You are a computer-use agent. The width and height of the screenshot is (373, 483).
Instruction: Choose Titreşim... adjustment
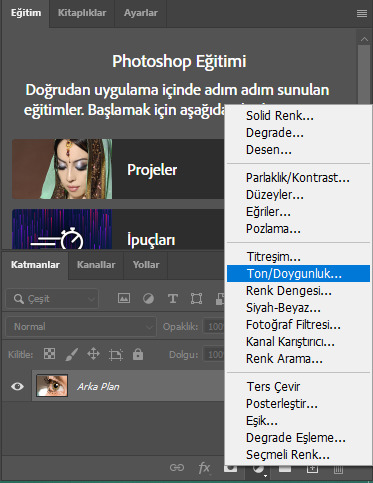pos(299,257)
